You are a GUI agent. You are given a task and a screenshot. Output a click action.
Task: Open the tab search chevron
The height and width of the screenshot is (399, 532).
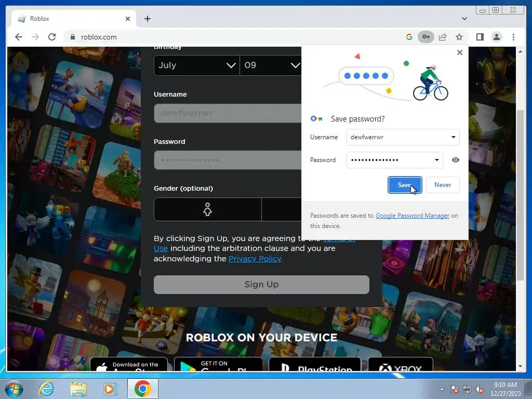464,19
